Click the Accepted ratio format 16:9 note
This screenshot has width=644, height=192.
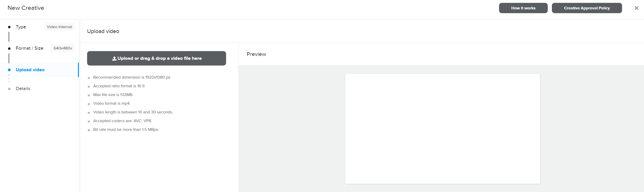[x=119, y=86]
